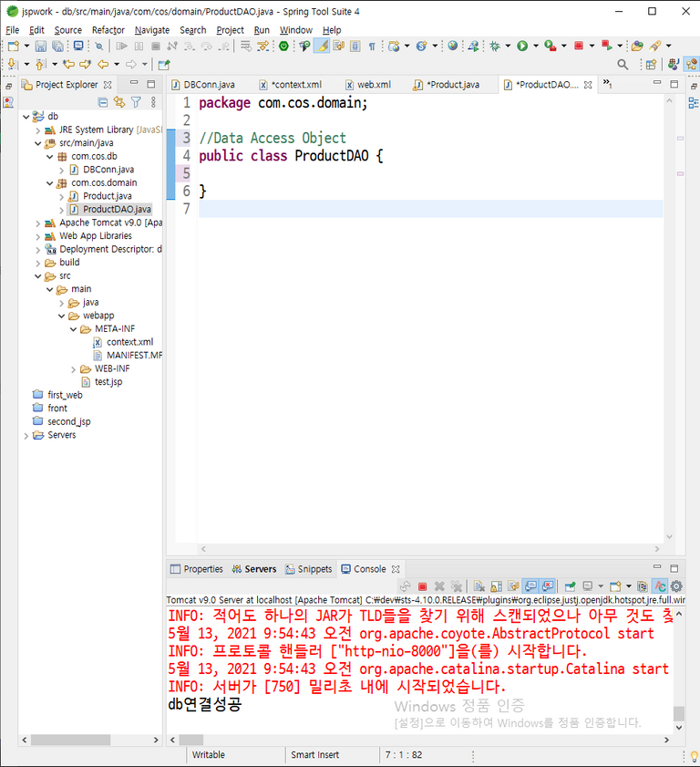This screenshot has height=767, width=700.
Task: Switch to the *context.xml editor tab
Action: (x=291, y=85)
